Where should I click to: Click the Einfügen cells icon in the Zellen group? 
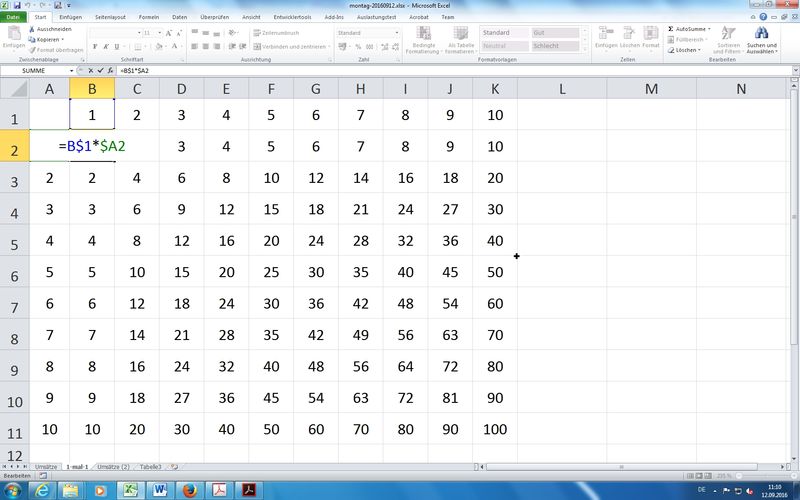(x=606, y=33)
